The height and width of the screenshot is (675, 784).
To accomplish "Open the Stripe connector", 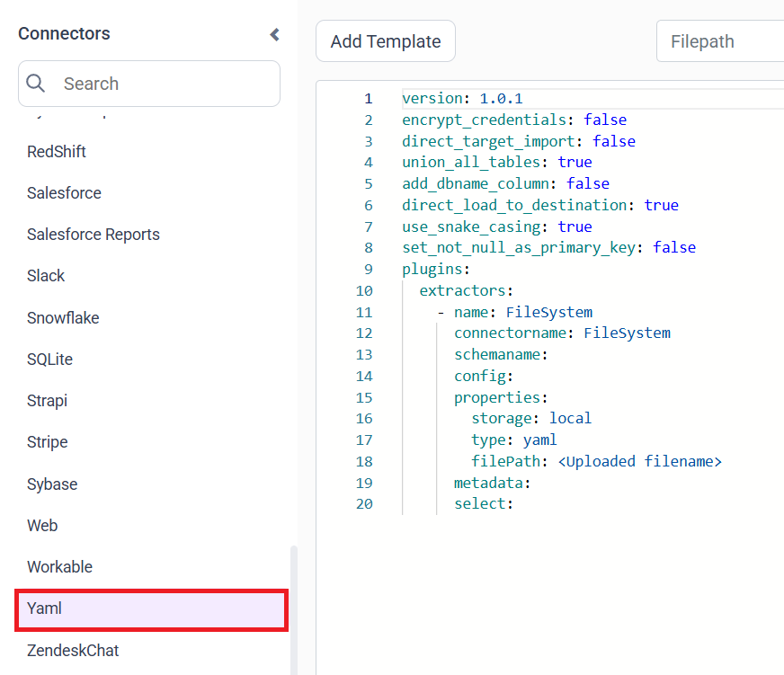I will pyautogui.click(x=47, y=441).
